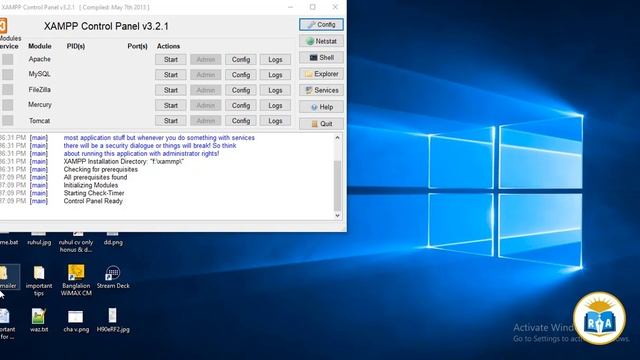View Logs for FileZilla
This screenshot has height=360, width=640.
(276, 90)
